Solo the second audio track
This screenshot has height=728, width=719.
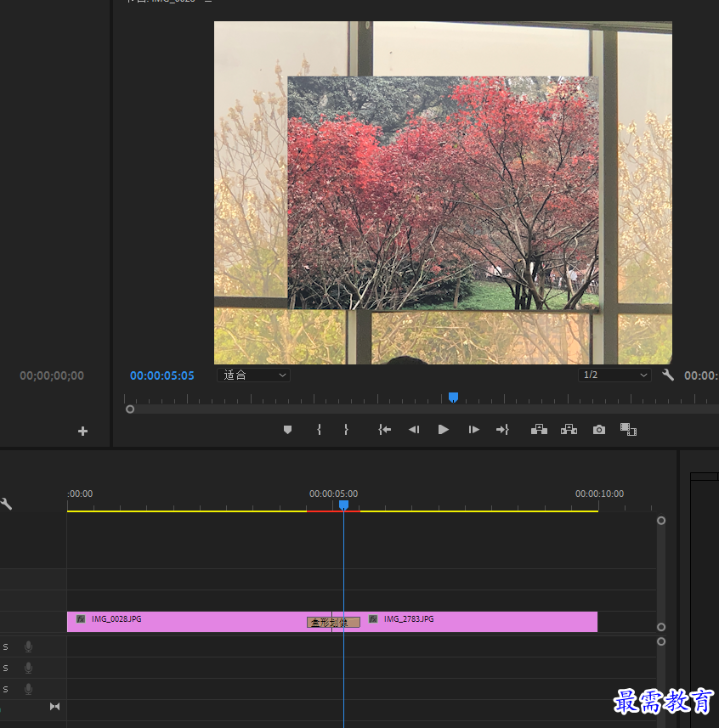tap(6, 668)
